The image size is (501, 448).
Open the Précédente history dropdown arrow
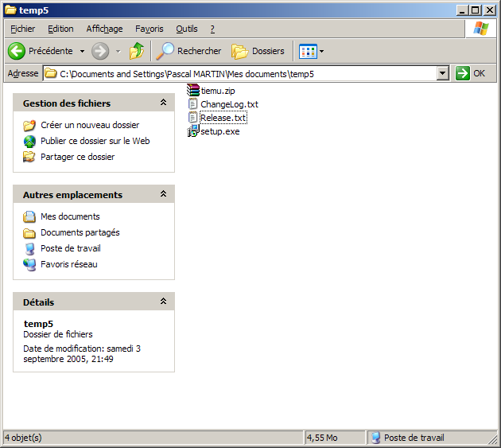(83, 51)
